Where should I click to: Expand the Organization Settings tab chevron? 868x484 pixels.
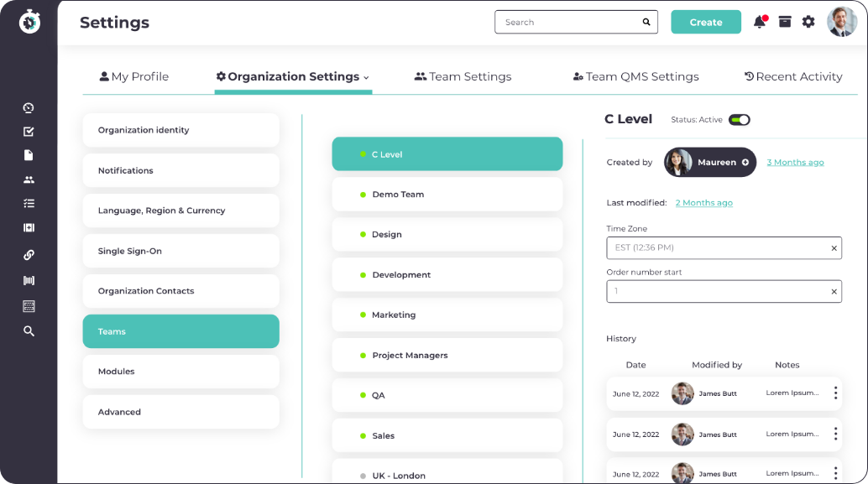(x=368, y=76)
